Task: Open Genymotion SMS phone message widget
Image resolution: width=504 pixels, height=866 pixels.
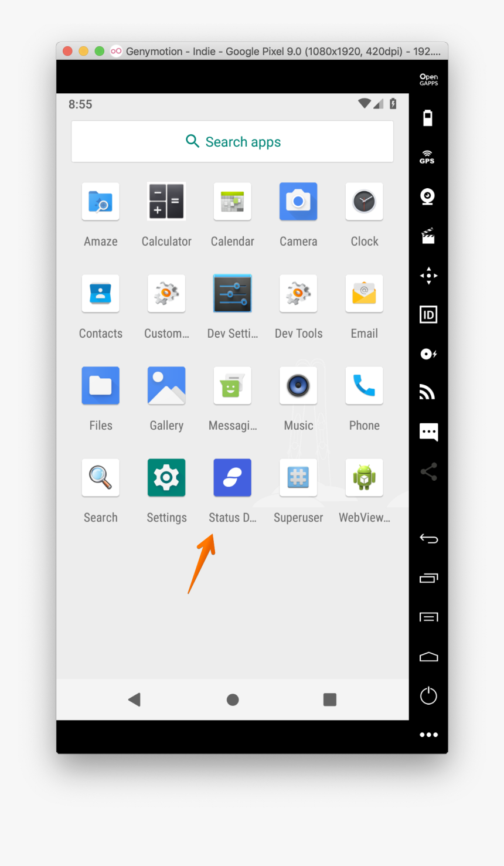Action: pyautogui.click(x=428, y=432)
